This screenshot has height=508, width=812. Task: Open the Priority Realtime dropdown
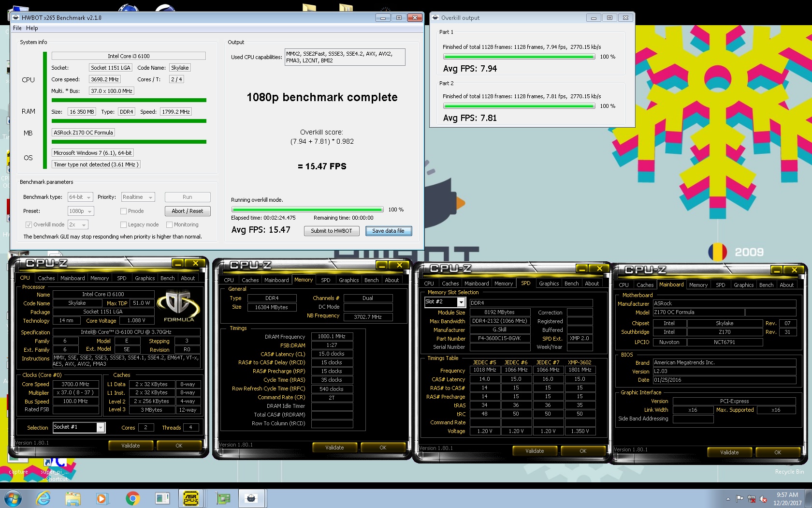pyautogui.click(x=138, y=197)
